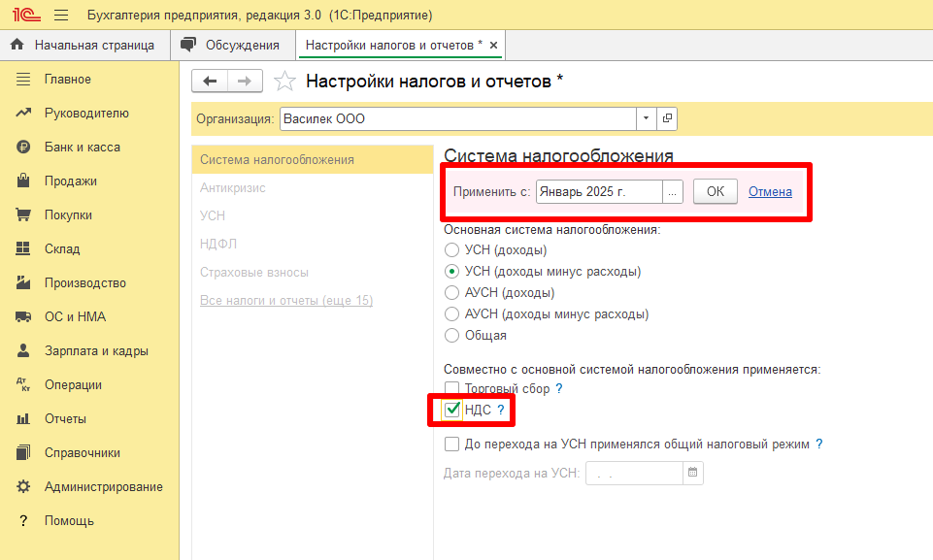Screen dimensions: 933x560
Task: Click the Отчеты bar chart icon
Action: click(x=23, y=418)
